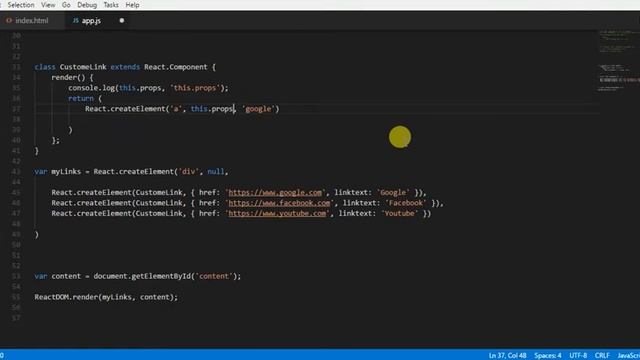
Task: Select JavaScript language mode in status bar
Action: (629, 356)
